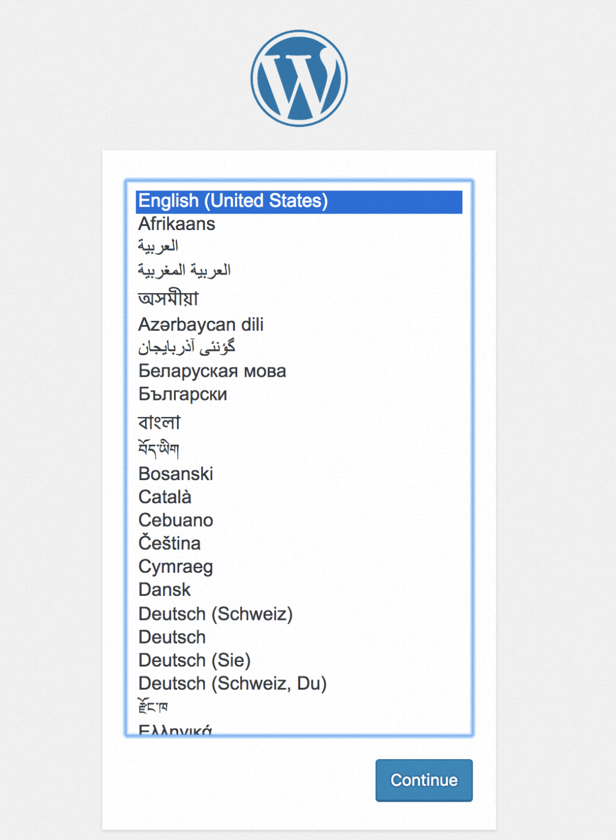Select the Assamese অসমীয়া language option
The height and width of the screenshot is (840, 616).
tap(168, 298)
